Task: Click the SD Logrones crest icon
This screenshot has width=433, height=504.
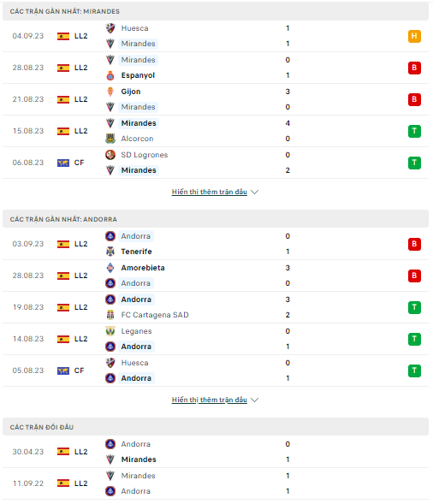Action: pos(110,155)
